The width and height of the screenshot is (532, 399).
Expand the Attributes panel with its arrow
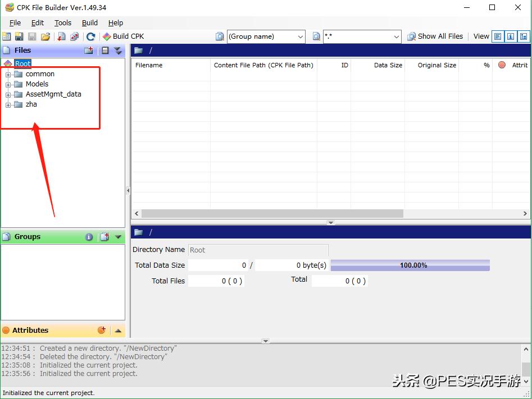[x=118, y=331]
